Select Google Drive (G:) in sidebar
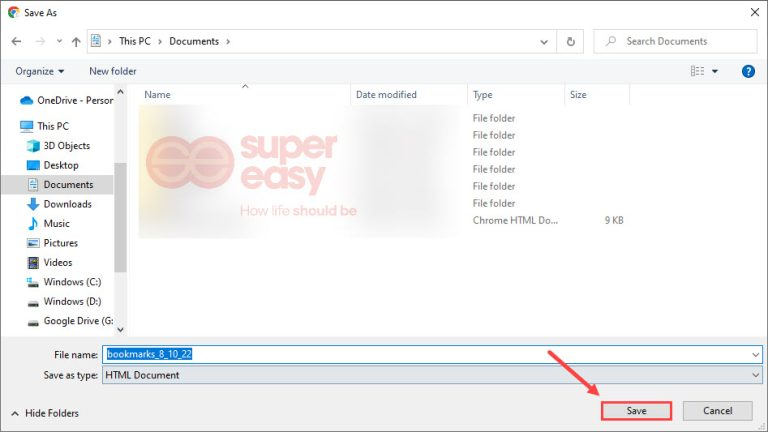This screenshot has height=432, width=768. (78, 321)
